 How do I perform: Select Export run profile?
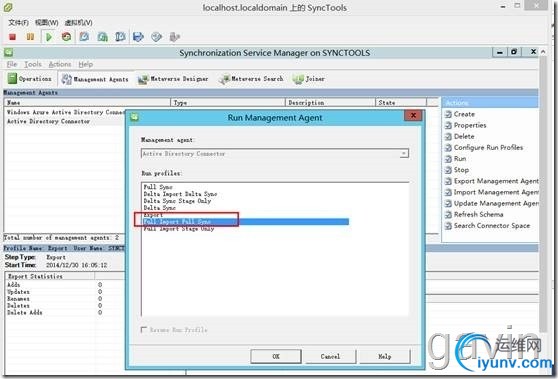click(153, 215)
